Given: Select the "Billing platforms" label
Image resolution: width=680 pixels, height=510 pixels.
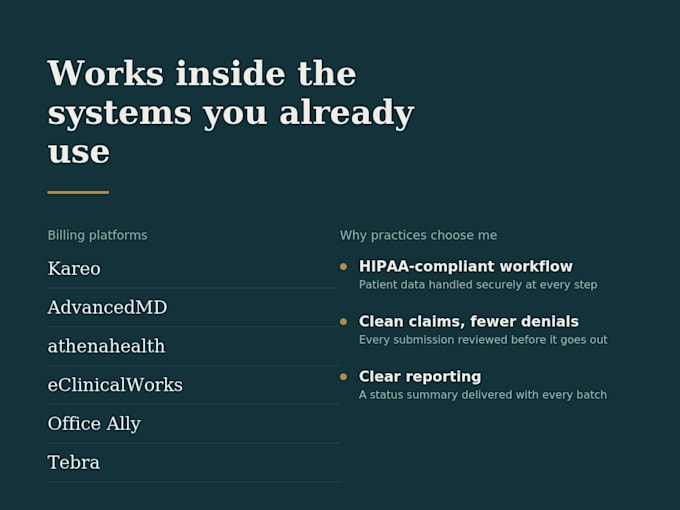Looking at the screenshot, I should [98, 235].
